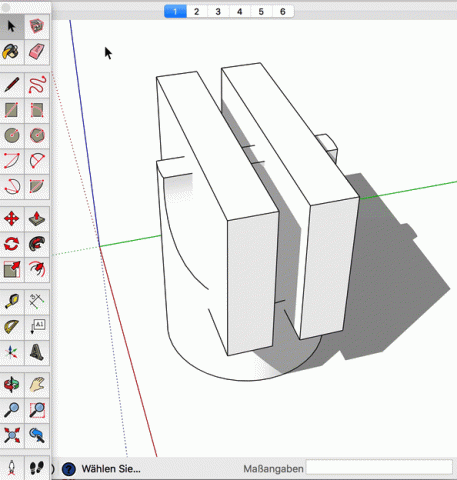Select the Freehand drawing tool

pos(37,85)
